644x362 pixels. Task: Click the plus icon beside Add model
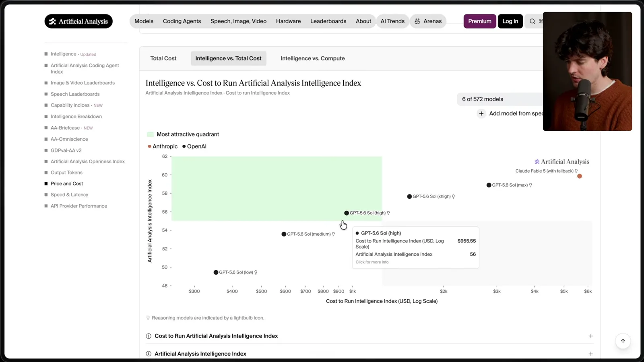[x=481, y=113]
